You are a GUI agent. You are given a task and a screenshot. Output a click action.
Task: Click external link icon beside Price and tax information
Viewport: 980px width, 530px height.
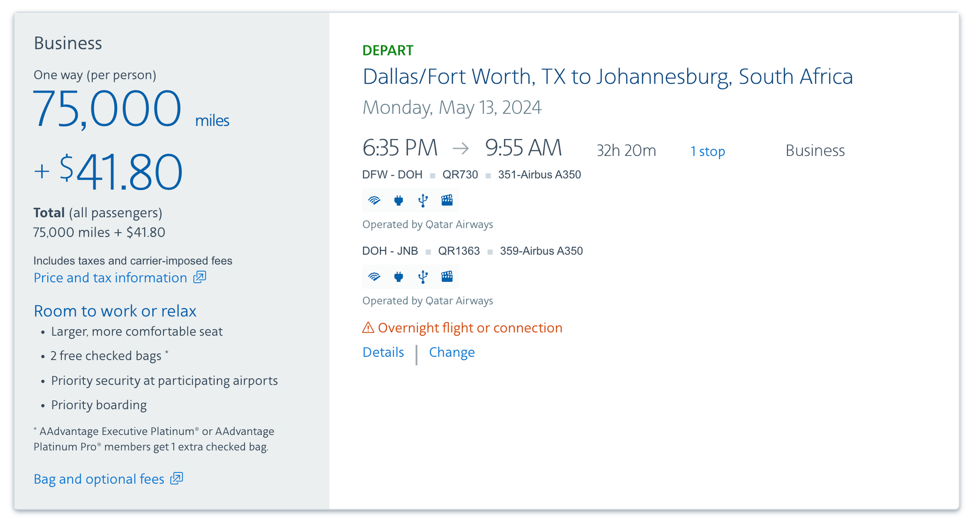click(200, 277)
